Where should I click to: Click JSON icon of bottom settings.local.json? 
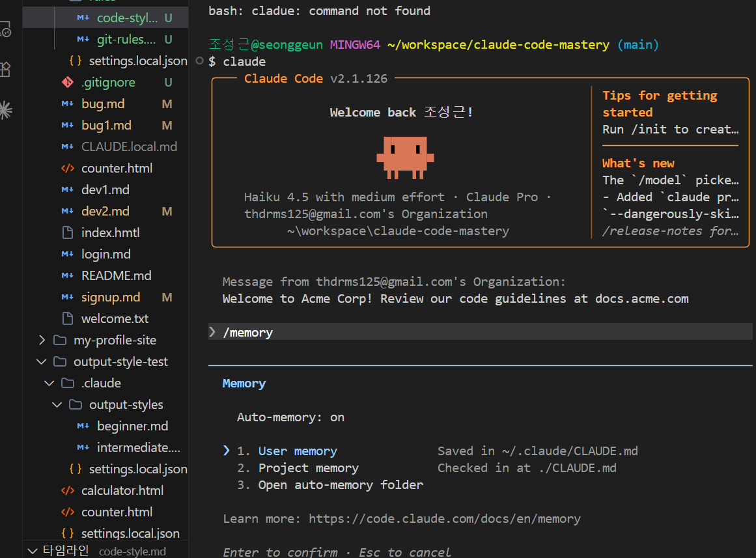(68, 533)
